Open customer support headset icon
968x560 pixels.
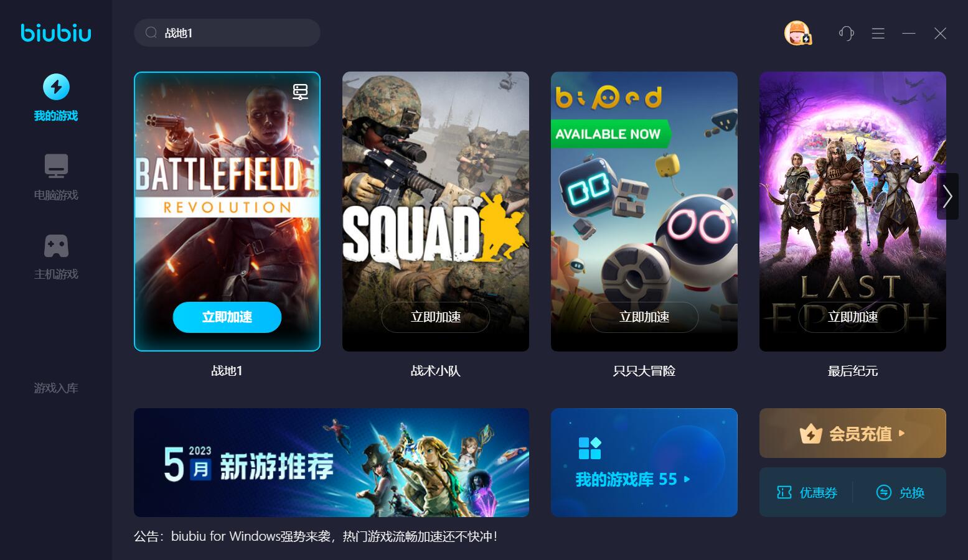846,33
